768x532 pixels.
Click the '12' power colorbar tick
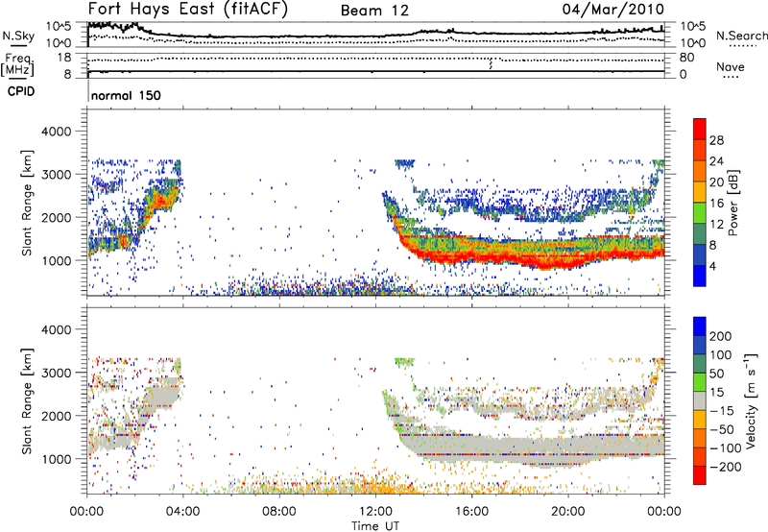[716, 225]
